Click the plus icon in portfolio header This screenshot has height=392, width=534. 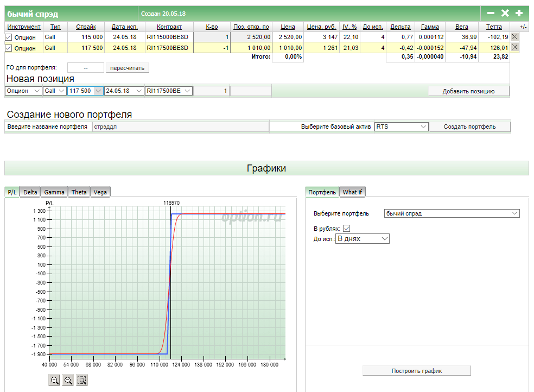point(519,14)
